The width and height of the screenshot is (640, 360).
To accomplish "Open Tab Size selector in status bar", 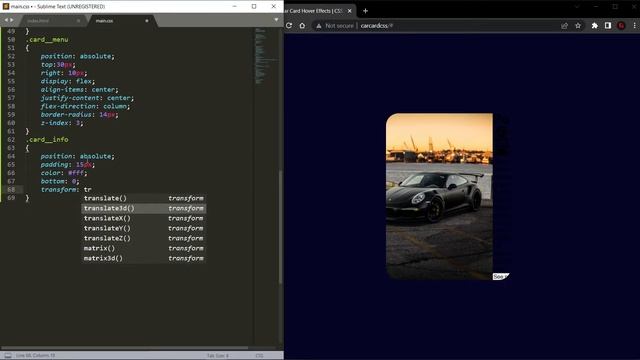I will 218,356.
